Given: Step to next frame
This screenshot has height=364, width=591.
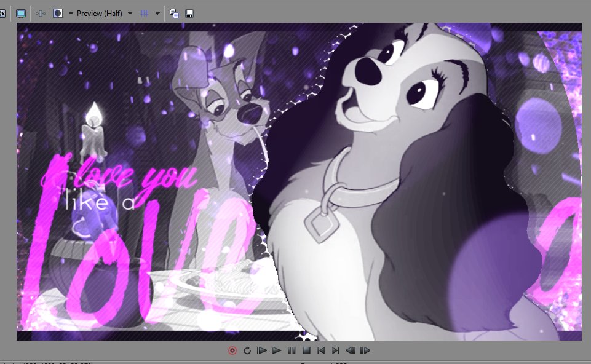Looking at the screenshot, I should point(365,350).
